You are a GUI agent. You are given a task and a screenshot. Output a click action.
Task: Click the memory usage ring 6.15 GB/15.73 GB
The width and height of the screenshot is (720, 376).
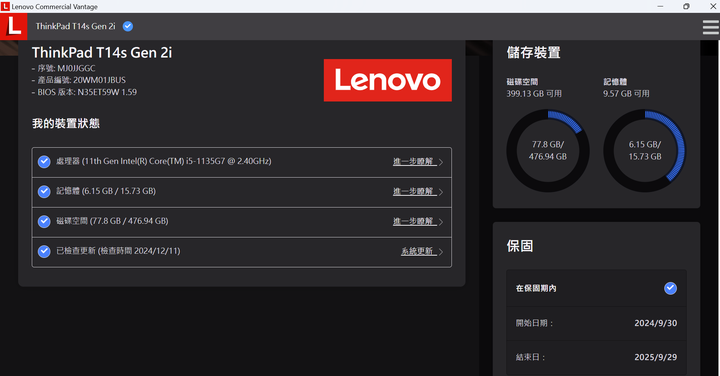645,151
